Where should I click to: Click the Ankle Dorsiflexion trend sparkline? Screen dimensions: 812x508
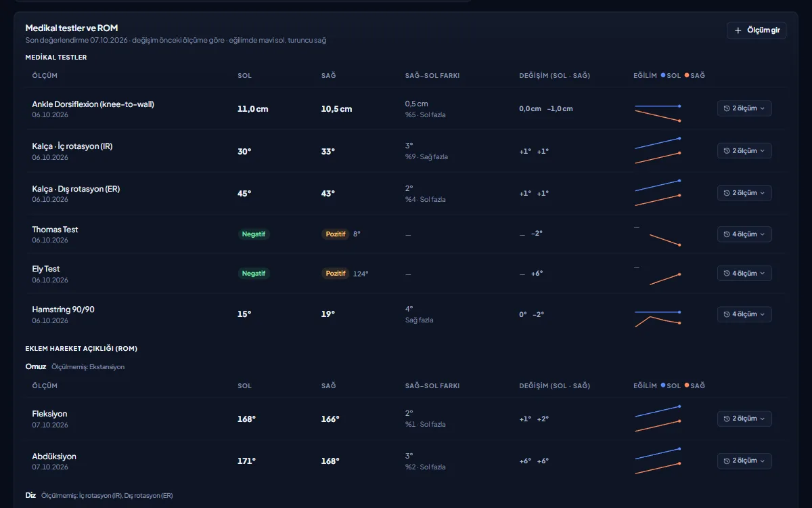click(x=658, y=113)
